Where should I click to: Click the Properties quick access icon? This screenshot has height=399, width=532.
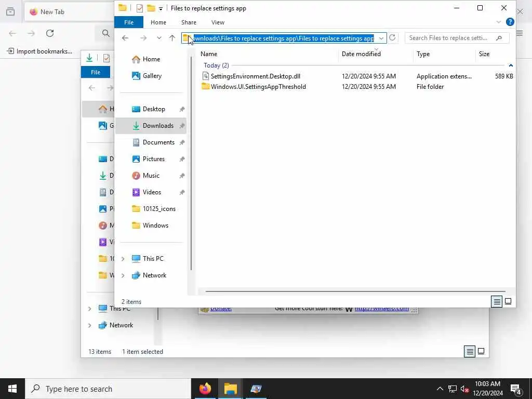pyautogui.click(x=139, y=8)
